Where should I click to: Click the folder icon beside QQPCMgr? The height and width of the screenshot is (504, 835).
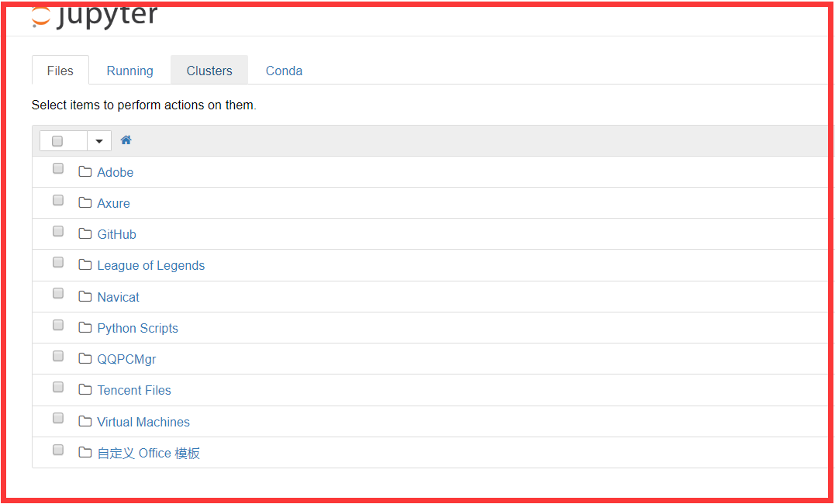[85, 358]
